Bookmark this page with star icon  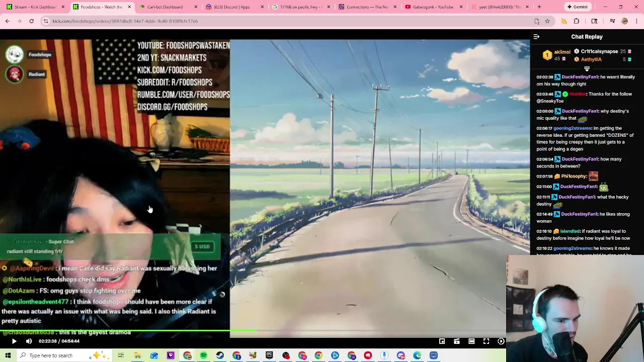click(547, 21)
